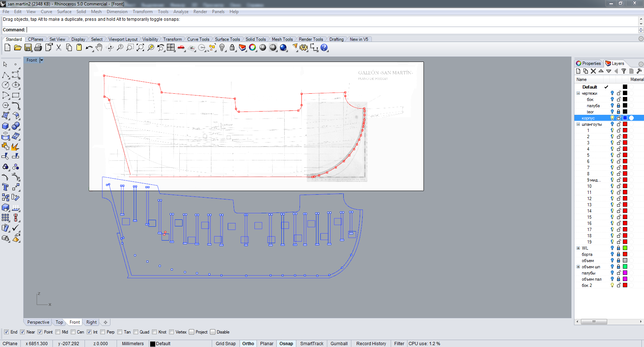Viewport: 644px width, 347px height.
Task: Toggle the Project osnap checkbox
Action: 191,332
